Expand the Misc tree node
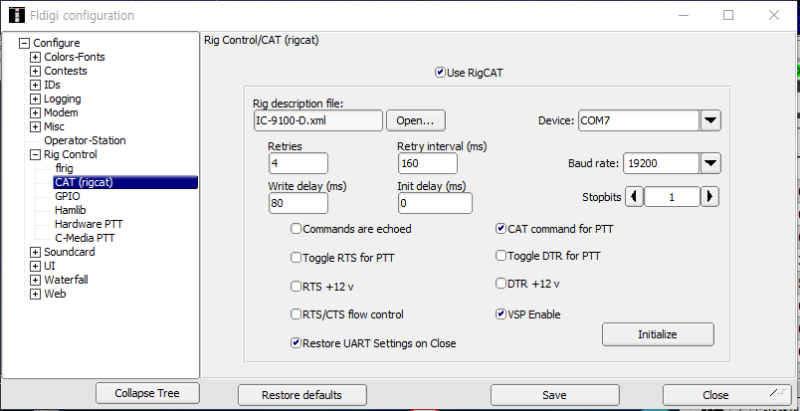The image size is (800, 411). tap(35, 127)
